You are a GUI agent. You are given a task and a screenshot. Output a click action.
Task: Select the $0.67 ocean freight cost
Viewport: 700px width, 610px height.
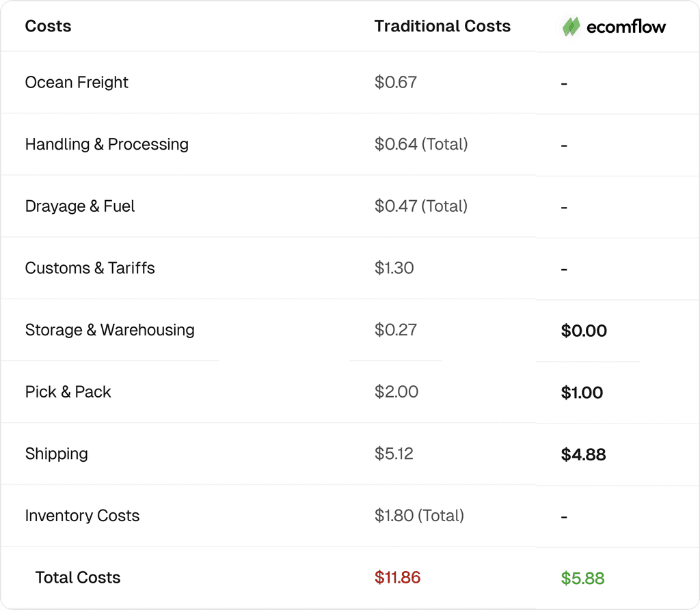click(x=395, y=83)
